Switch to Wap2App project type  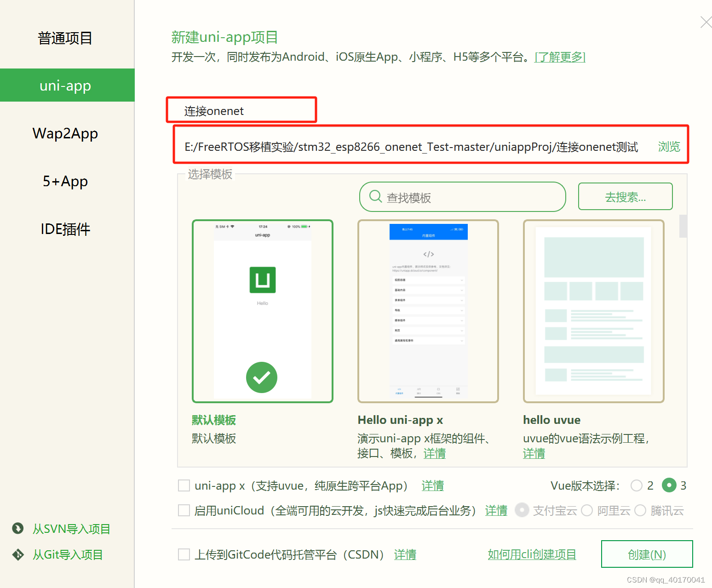(65, 133)
